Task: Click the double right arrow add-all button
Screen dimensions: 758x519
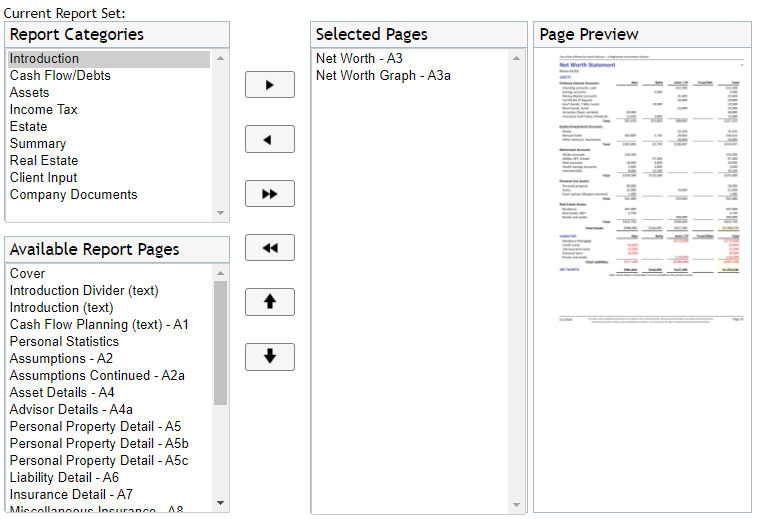Action: coord(270,193)
